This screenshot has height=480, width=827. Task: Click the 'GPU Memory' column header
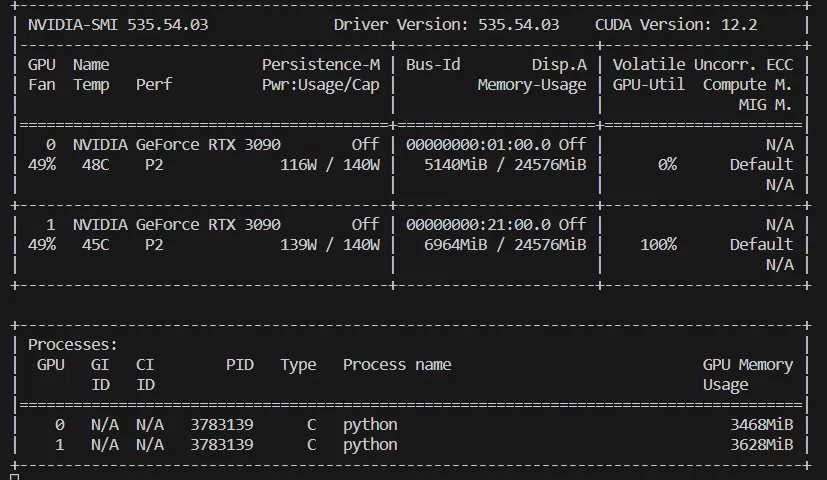748,365
